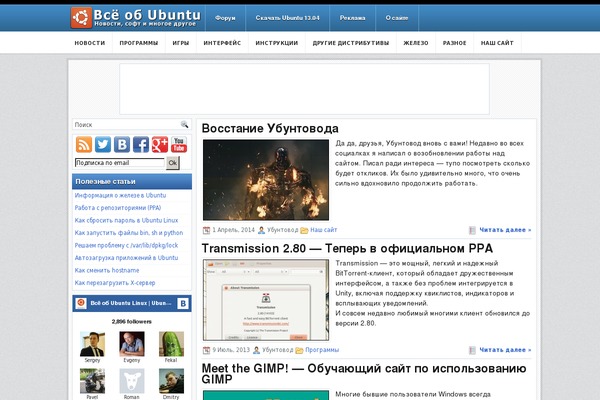Click the Ubuntu logo in the site header
This screenshot has height=400, width=600.
pos(81,18)
